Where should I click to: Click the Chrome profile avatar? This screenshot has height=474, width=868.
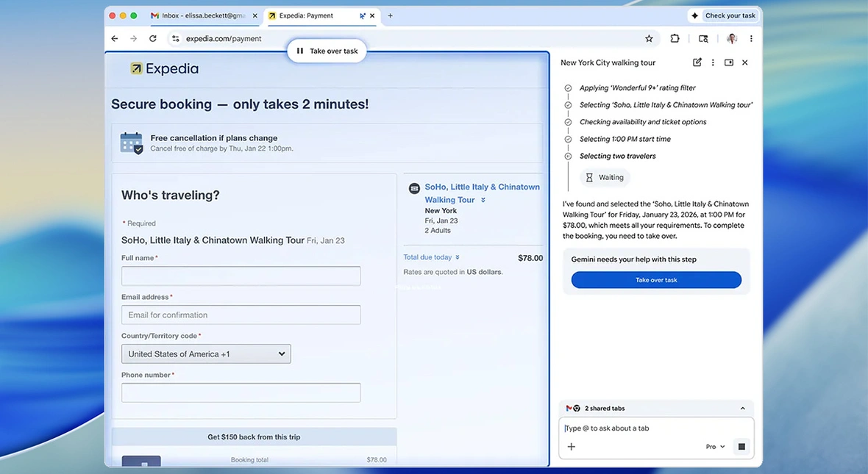[x=731, y=39]
